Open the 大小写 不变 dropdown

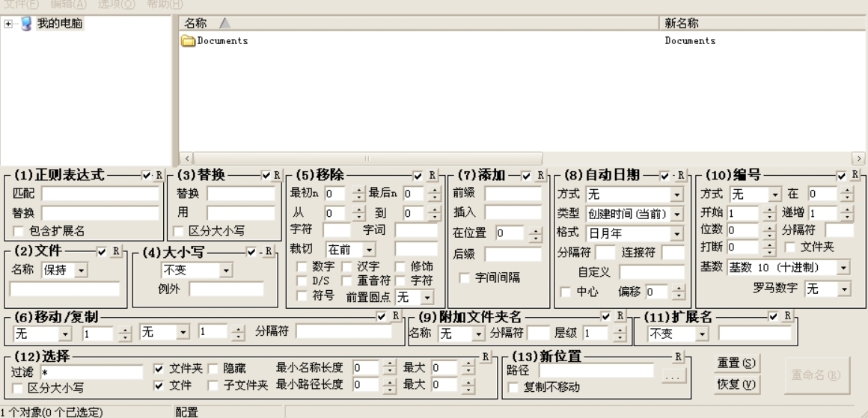tap(225, 271)
